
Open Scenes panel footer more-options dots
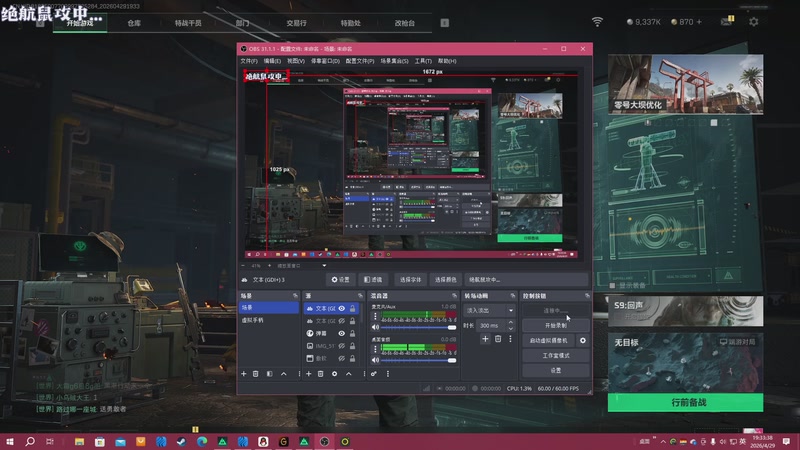299,374
